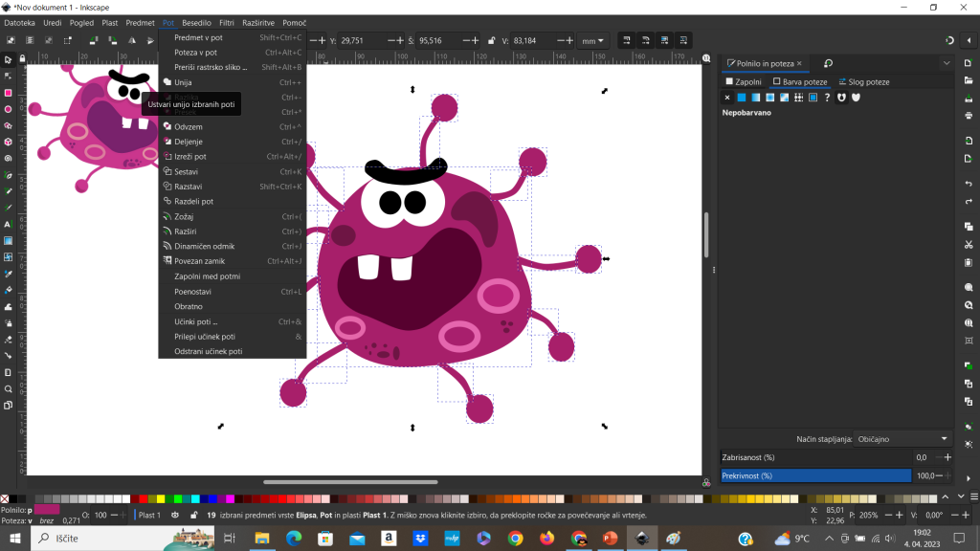
Task: Select the Spray tool
Action: [x=8, y=323]
